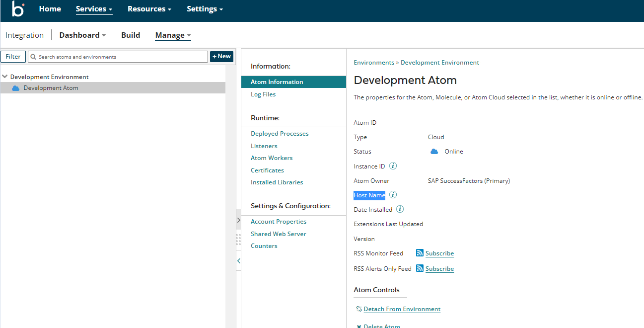Subscribe to the RSS Alerts Only Feed

[439, 269]
